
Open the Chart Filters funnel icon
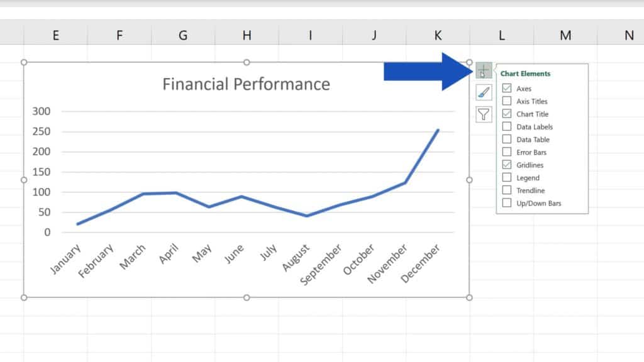coord(483,114)
